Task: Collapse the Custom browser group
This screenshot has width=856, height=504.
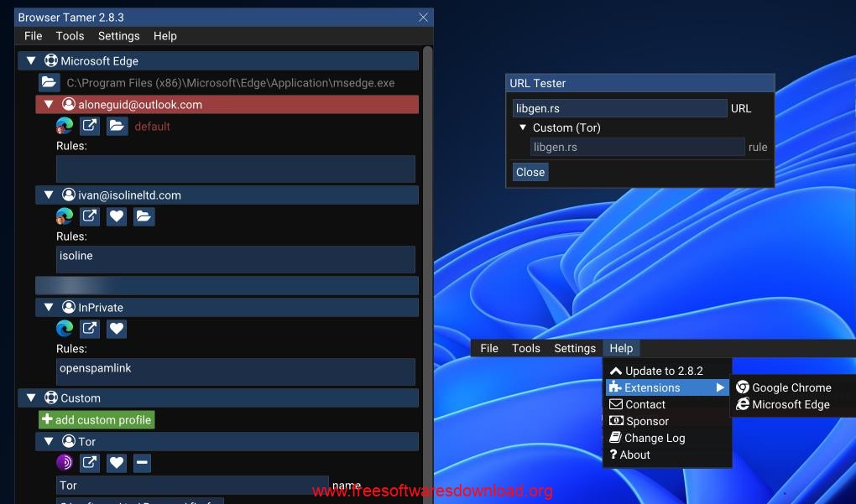Action: (31, 397)
